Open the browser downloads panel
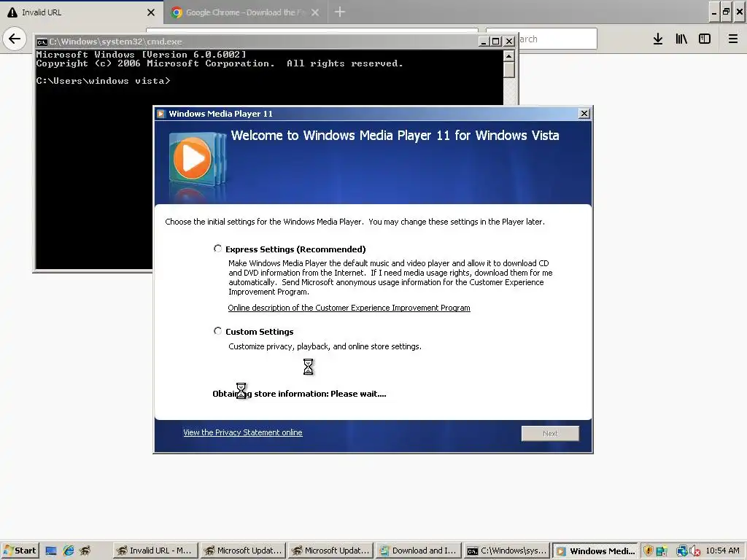 point(658,39)
